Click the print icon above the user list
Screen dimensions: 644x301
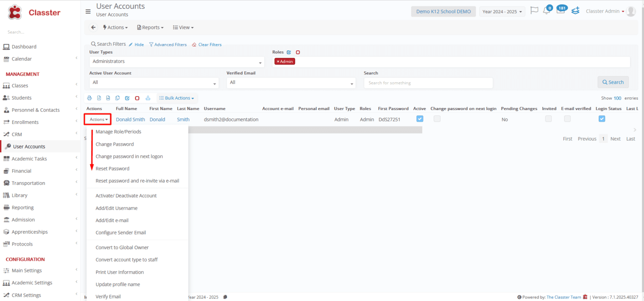[89, 98]
